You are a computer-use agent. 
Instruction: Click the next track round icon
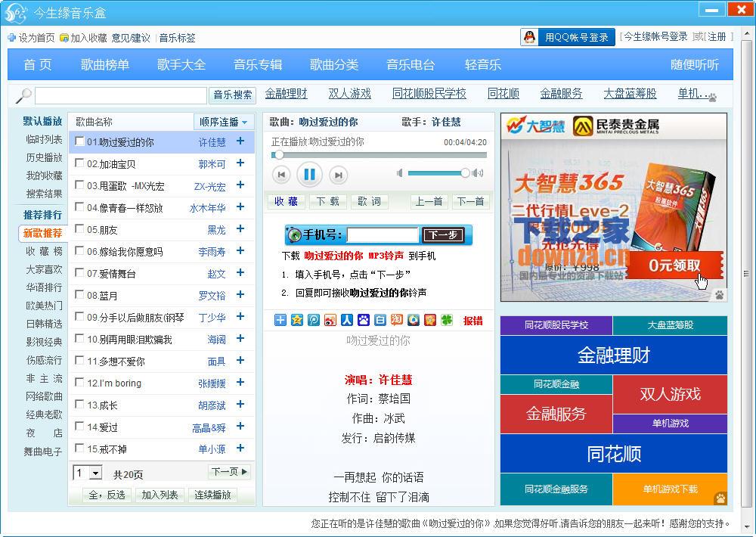(339, 175)
